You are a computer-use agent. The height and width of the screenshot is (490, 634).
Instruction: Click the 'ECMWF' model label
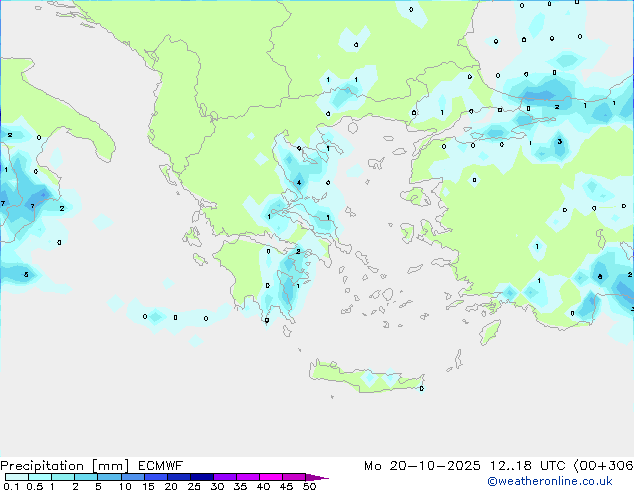point(161,466)
